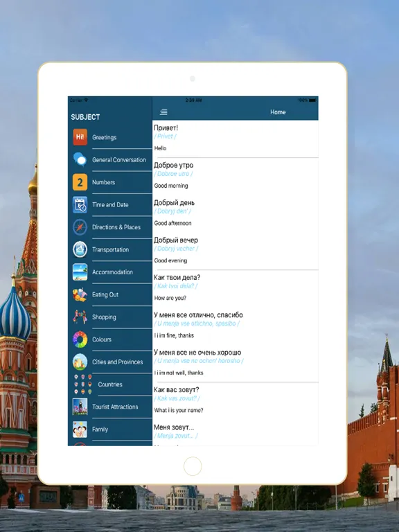
Task: Open the hamburger menu icon
Action: pos(163,112)
